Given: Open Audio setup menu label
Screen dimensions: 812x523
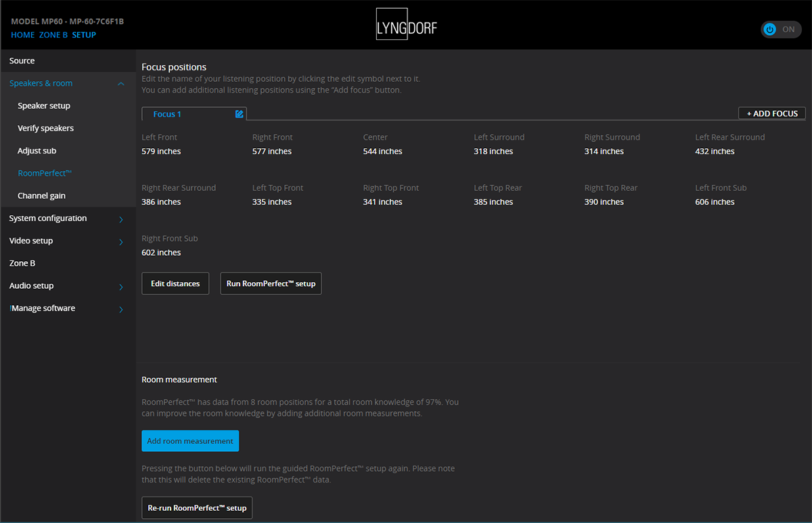Looking at the screenshot, I should click(x=31, y=286).
